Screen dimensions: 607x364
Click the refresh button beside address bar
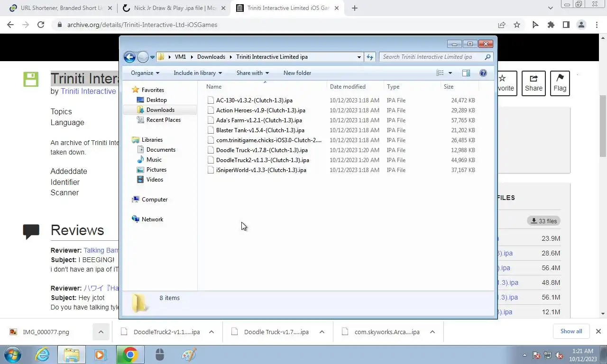click(370, 57)
